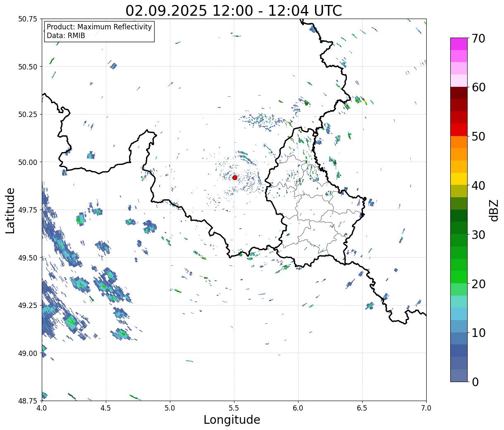Click the latitude tick label "50.00"
Image resolution: width=504 pixels, height=430 pixels.
click(27, 162)
